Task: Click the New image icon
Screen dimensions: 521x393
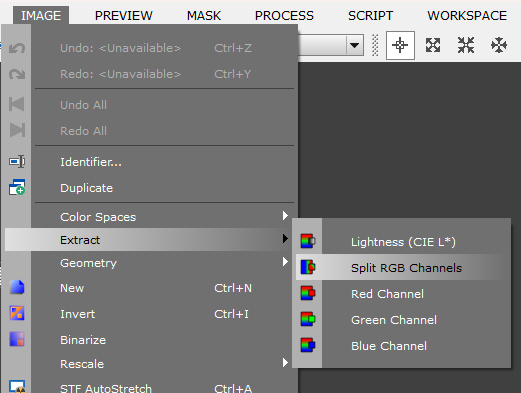Action: pyautogui.click(x=17, y=287)
